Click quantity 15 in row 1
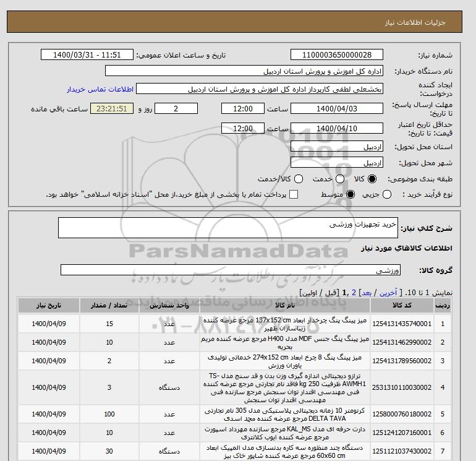 tap(109, 324)
